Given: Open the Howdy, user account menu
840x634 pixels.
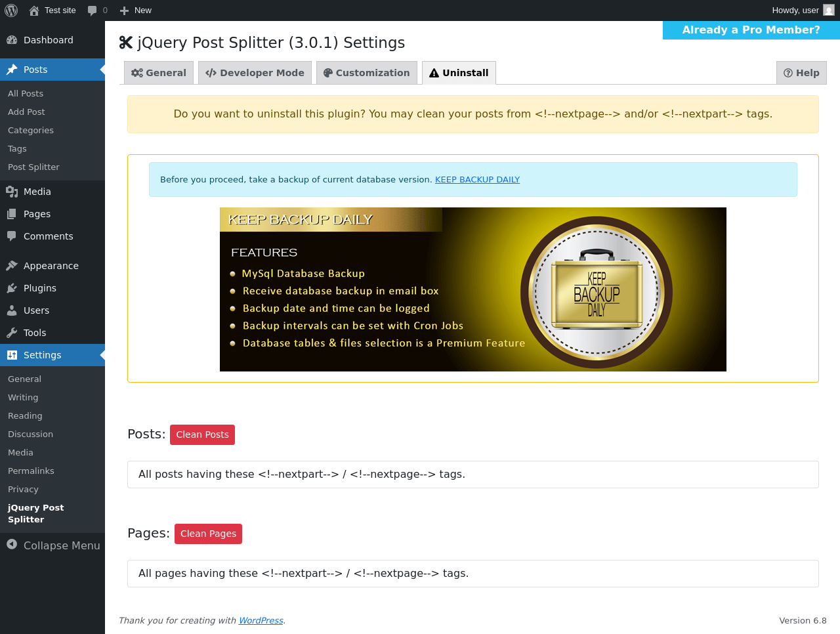Looking at the screenshot, I should point(803,11).
